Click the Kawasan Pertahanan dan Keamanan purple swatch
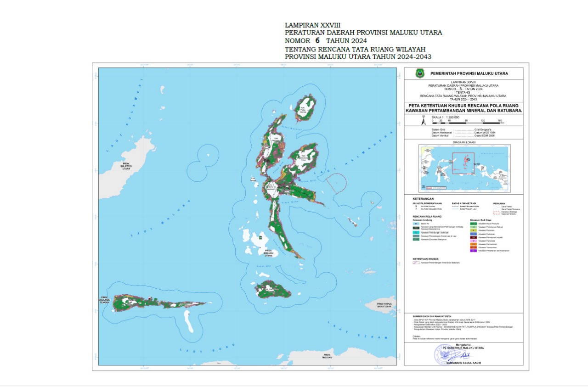Image resolution: width=588 pixels, height=387 pixels. point(474,251)
